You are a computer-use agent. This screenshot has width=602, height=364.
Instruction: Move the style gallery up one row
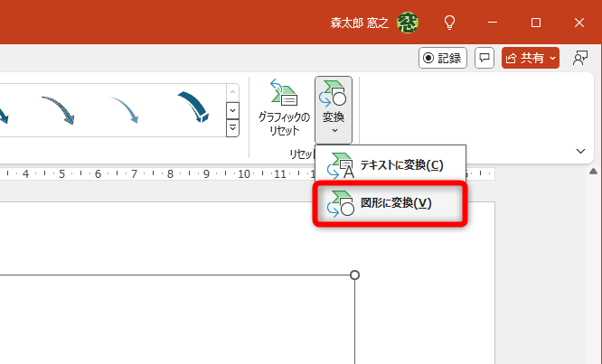[232, 92]
